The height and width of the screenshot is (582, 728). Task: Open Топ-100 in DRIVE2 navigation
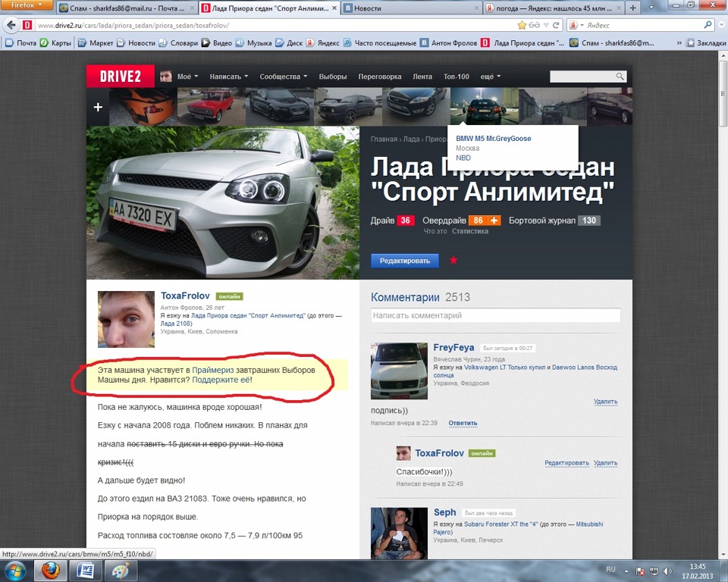(456, 77)
